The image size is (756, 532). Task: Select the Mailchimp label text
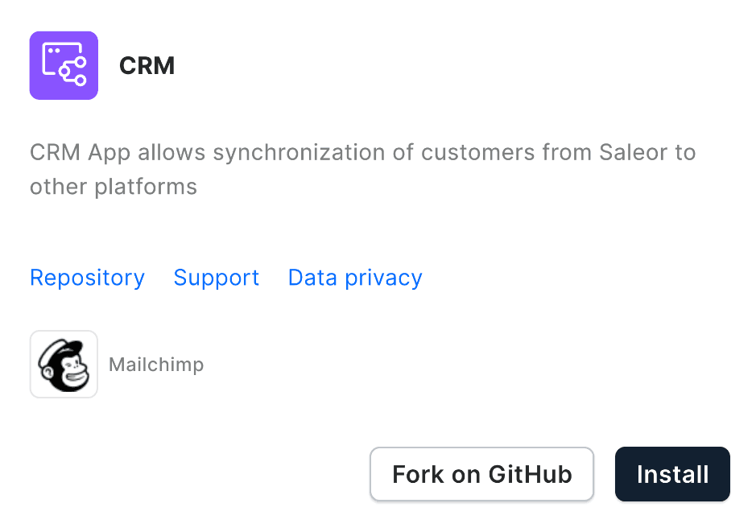156,364
